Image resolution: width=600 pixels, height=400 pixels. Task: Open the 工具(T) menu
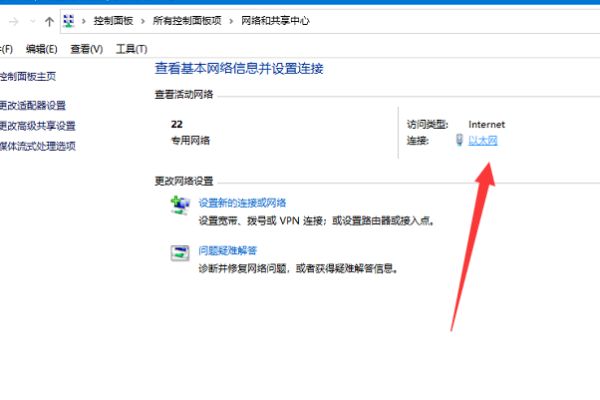[x=132, y=49]
